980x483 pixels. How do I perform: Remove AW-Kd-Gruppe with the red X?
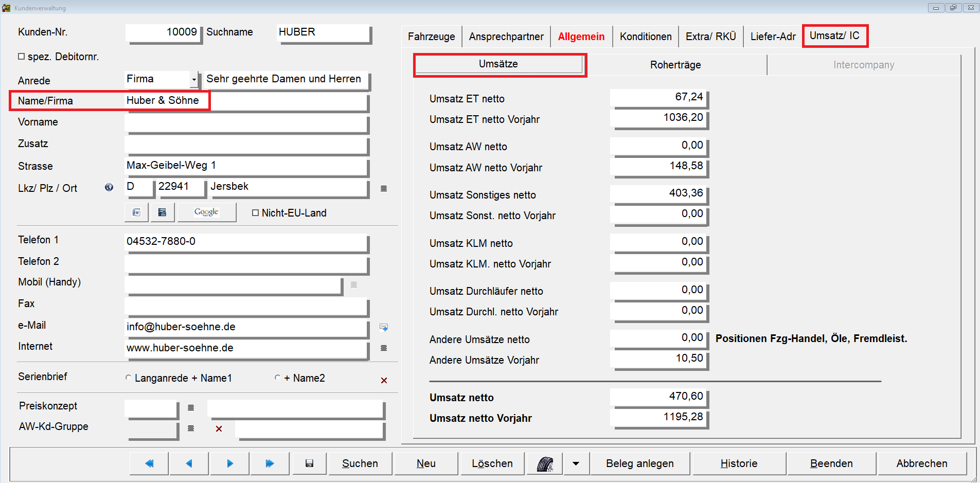[x=219, y=428]
